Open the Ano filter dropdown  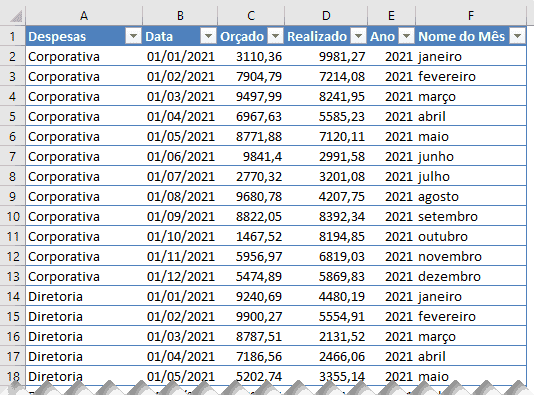click(x=406, y=36)
